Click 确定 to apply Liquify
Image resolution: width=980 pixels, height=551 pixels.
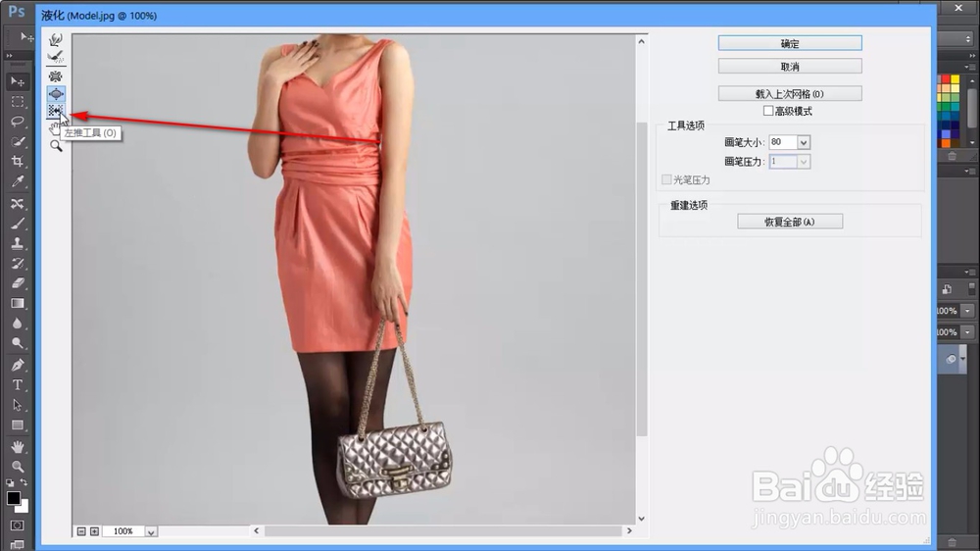point(790,43)
